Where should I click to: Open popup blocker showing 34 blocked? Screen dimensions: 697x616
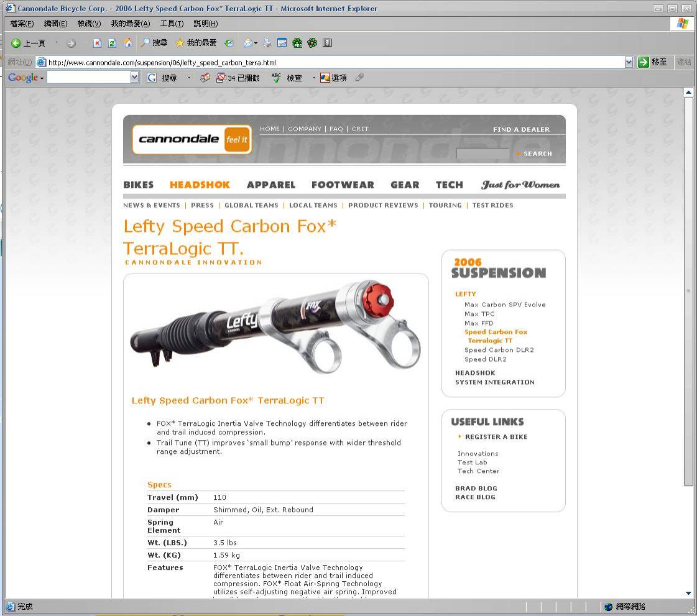coord(238,78)
